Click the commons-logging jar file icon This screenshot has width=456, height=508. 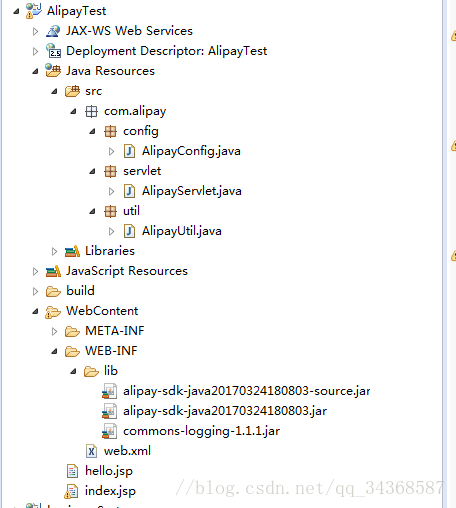[110, 431]
